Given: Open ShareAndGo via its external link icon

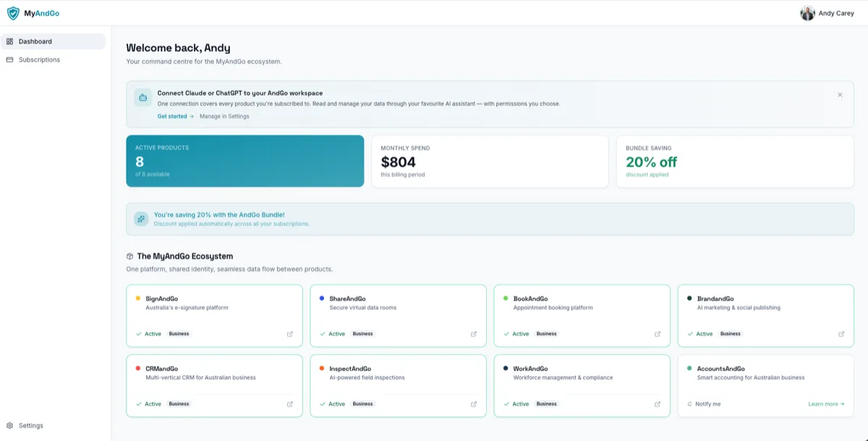Looking at the screenshot, I should [x=474, y=334].
